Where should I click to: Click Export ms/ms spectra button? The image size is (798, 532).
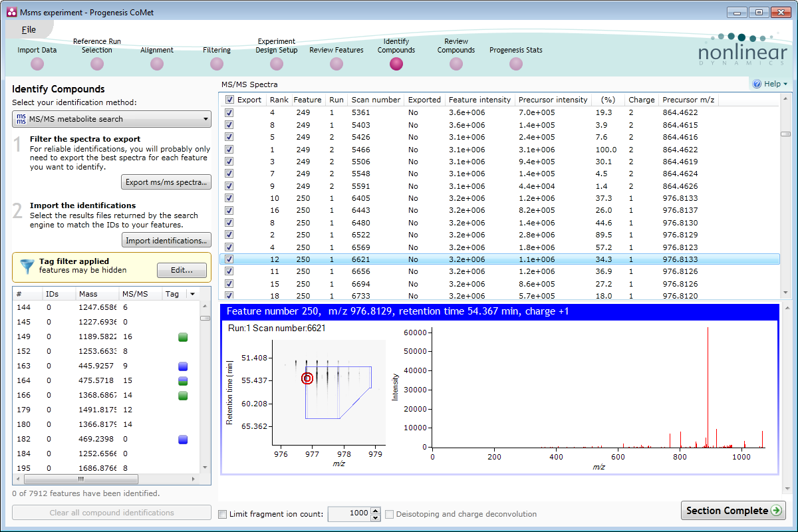click(x=166, y=182)
